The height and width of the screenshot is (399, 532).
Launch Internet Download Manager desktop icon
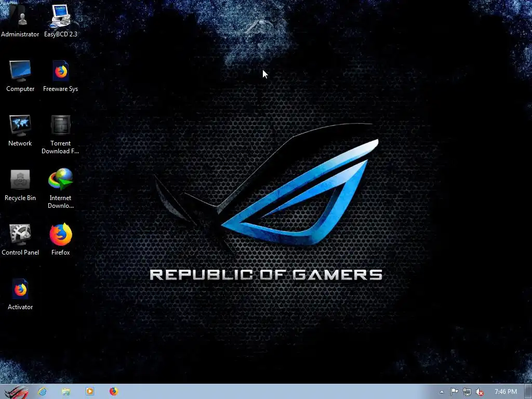tap(60, 189)
